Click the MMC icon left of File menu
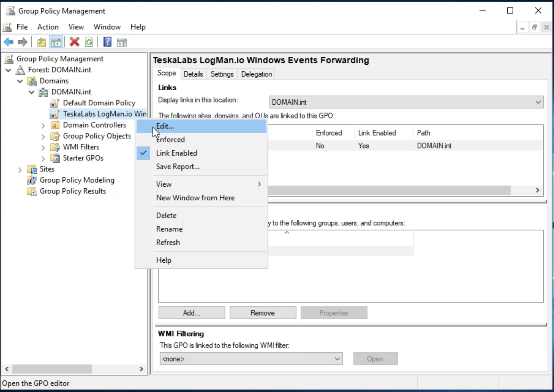Screen dimensions: 554x392 [x=7, y=27]
